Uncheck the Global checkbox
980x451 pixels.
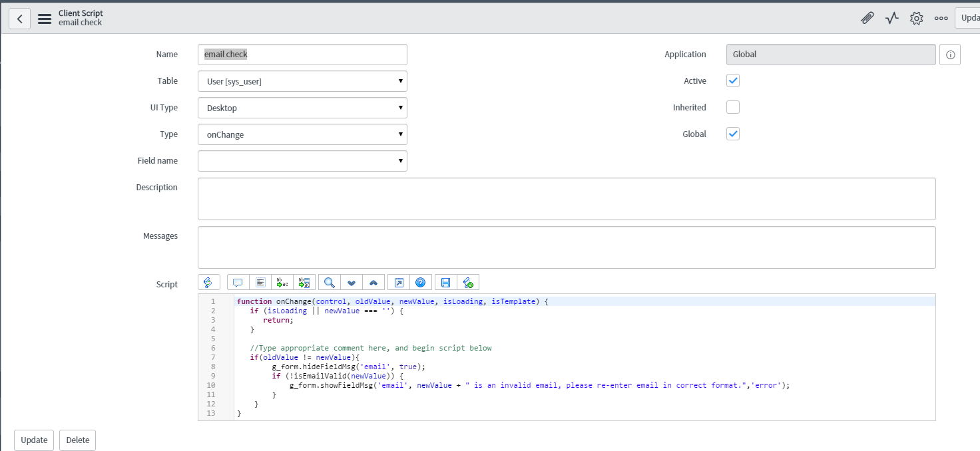coord(733,134)
